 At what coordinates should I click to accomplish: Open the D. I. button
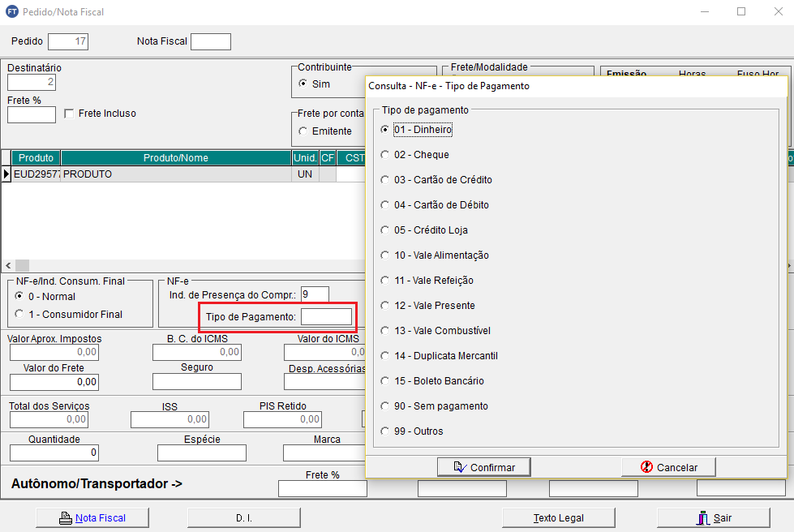click(244, 518)
